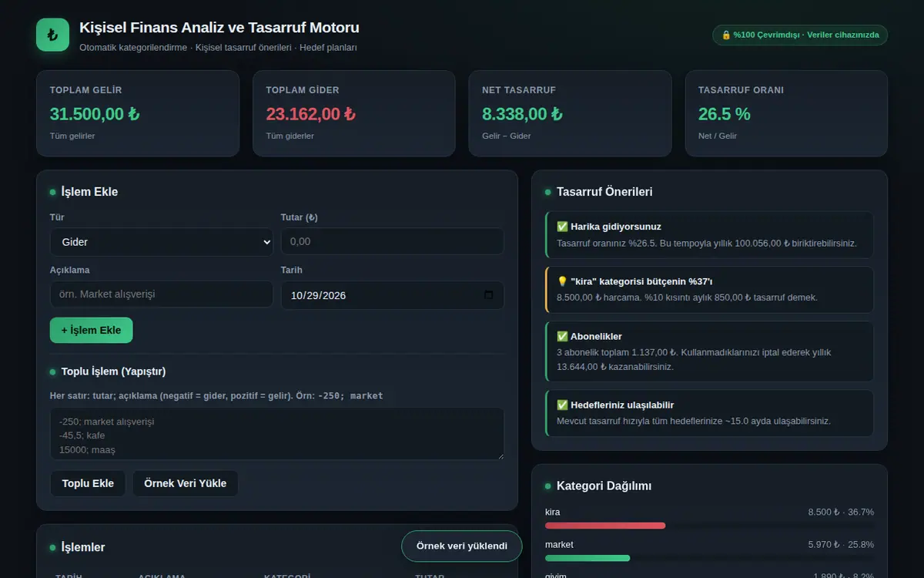Click the + İşlem Ekle button
This screenshot has height=578, width=924.
[x=91, y=330]
